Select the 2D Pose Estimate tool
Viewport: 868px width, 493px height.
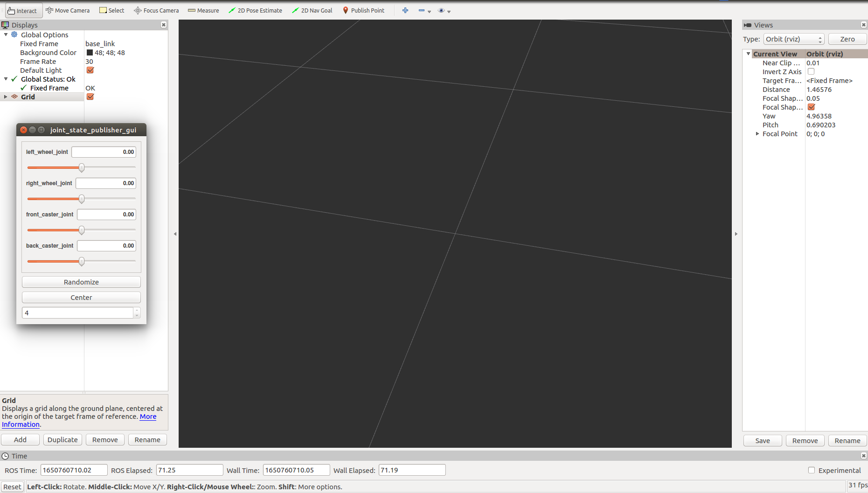tap(255, 10)
